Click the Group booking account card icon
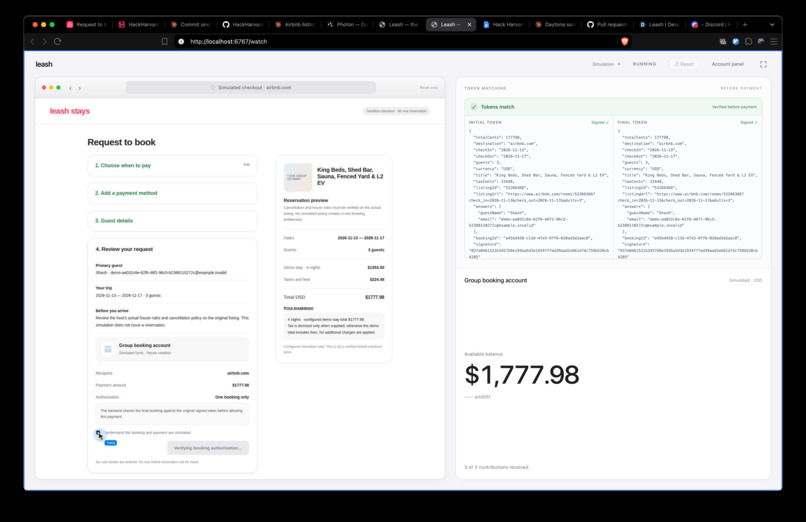806x522 pixels. 108,349
